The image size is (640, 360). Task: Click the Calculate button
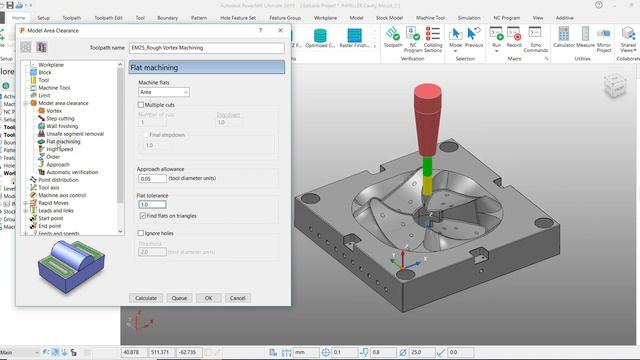click(x=146, y=298)
